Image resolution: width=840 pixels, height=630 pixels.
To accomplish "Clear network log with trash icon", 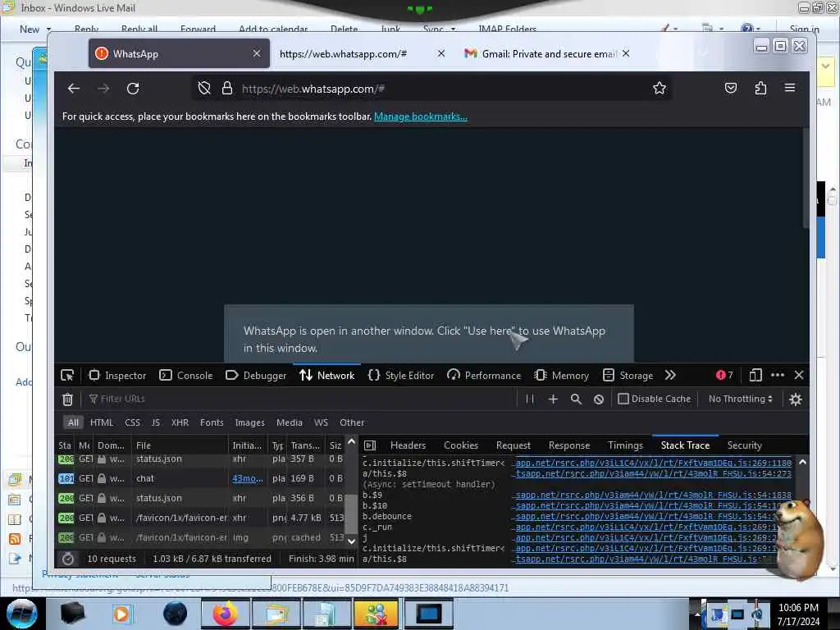I will (67, 399).
